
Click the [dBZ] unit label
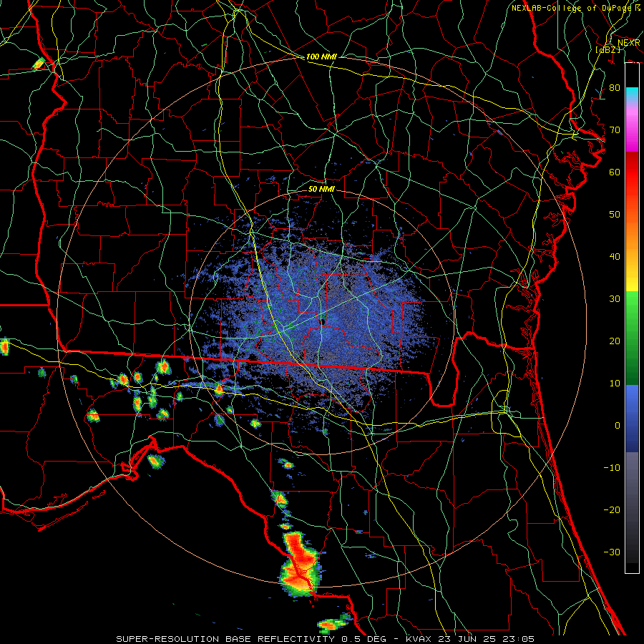pyautogui.click(x=608, y=49)
